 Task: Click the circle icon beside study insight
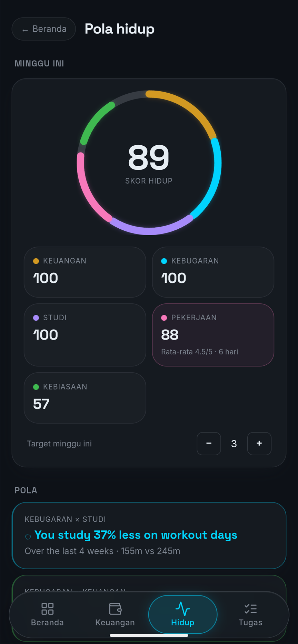pos(28,537)
